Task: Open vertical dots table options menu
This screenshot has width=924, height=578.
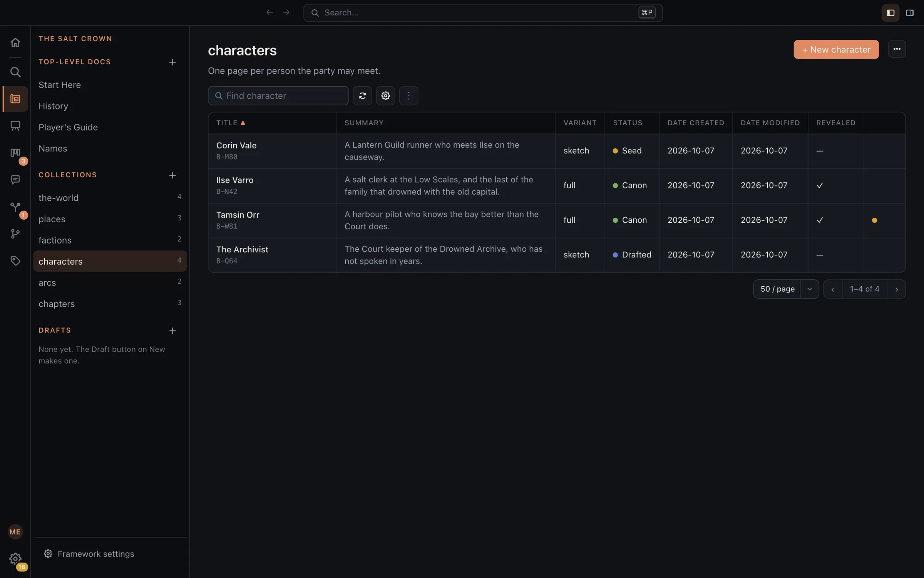Action: (408, 96)
